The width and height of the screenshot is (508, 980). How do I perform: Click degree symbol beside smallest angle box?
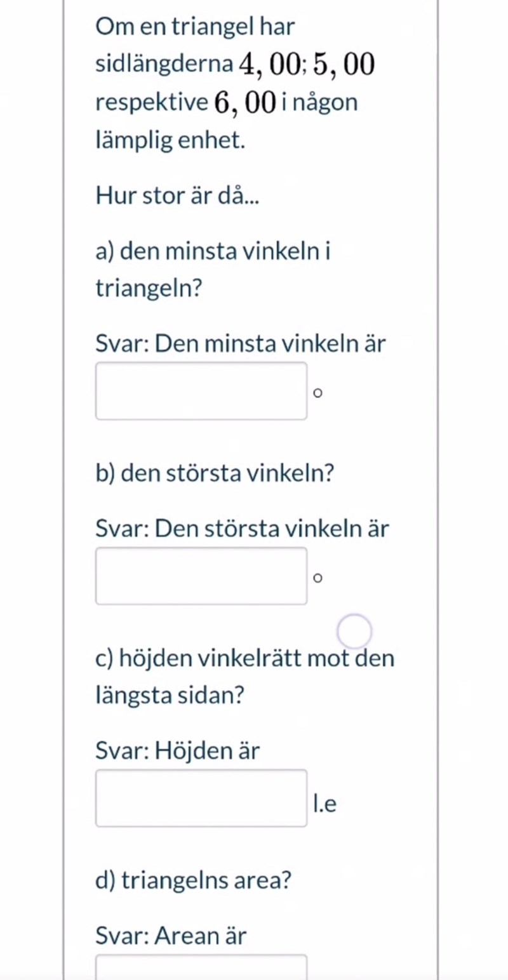pos(318,394)
